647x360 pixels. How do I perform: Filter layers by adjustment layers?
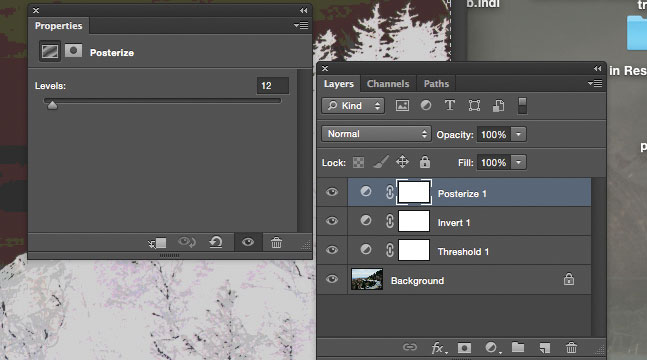[426, 105]
